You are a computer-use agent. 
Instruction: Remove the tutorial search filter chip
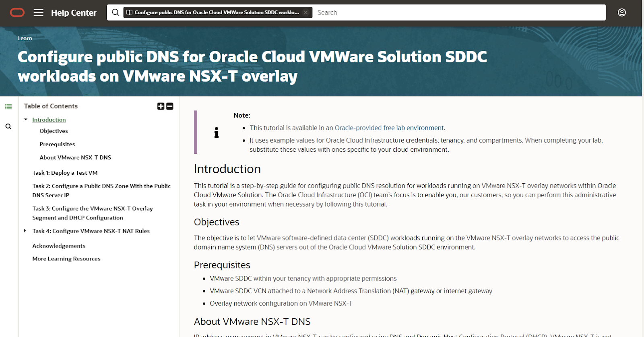click(306, 12)
